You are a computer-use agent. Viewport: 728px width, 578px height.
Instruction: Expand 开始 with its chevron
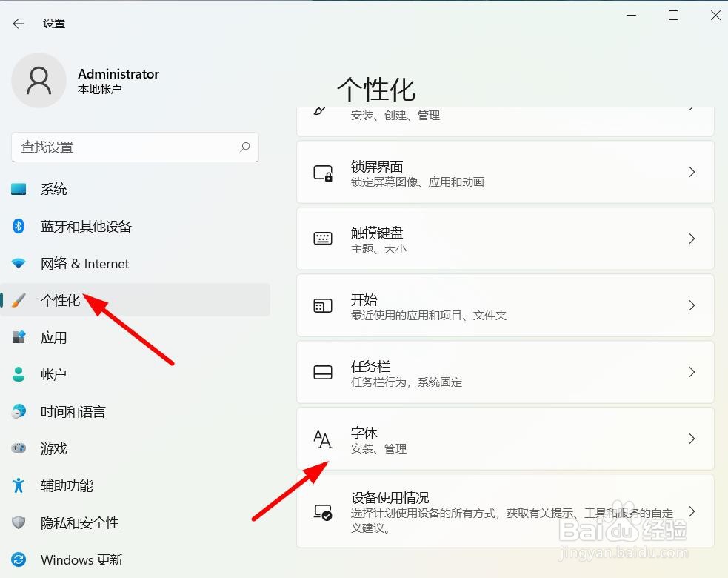[692, 305]
